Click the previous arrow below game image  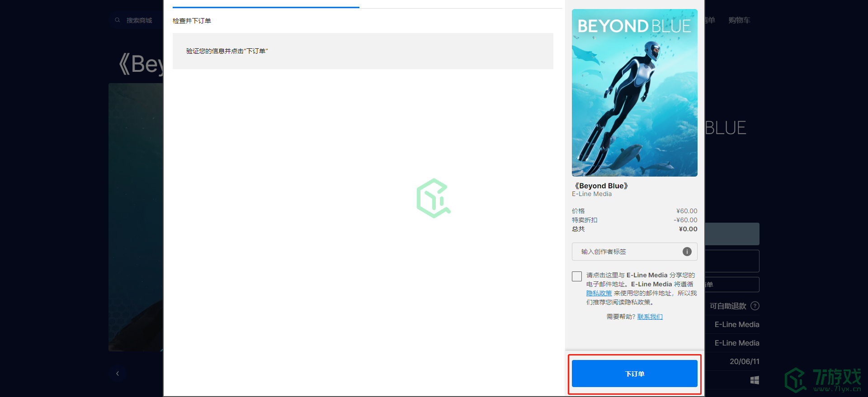pyautogui.click(x=118, y=374)
